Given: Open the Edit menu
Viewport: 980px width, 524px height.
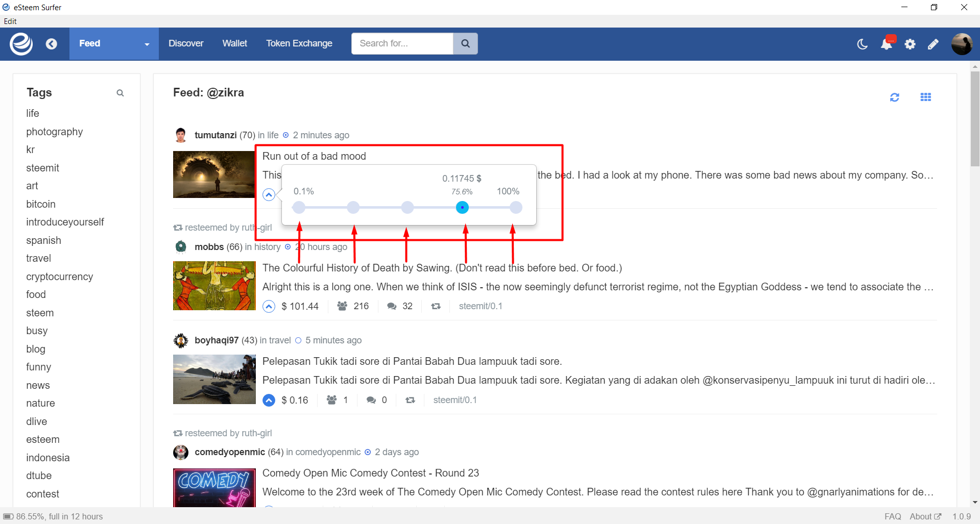Looking at the screenshot, I should (10, 21).
